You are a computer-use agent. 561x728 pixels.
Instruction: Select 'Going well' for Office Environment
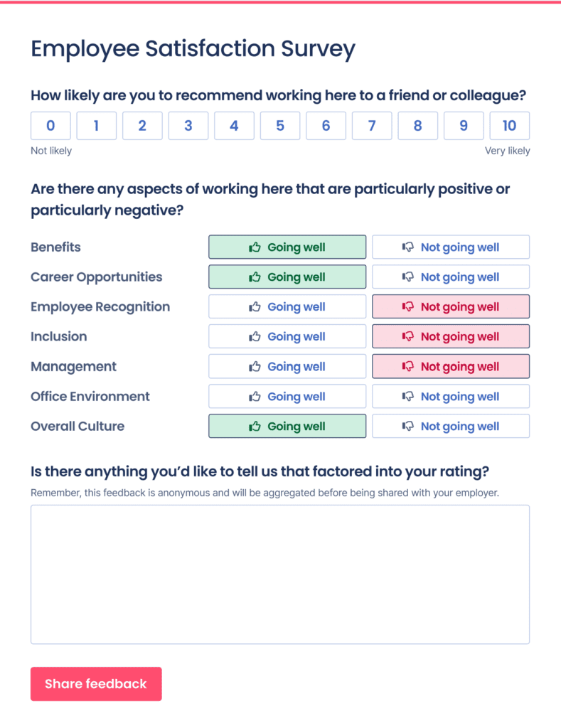(x=287, y=396)
